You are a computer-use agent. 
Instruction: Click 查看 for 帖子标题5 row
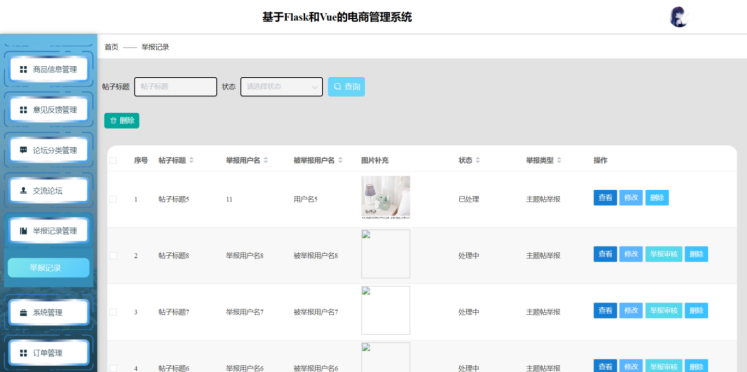[x=605, y=198]
